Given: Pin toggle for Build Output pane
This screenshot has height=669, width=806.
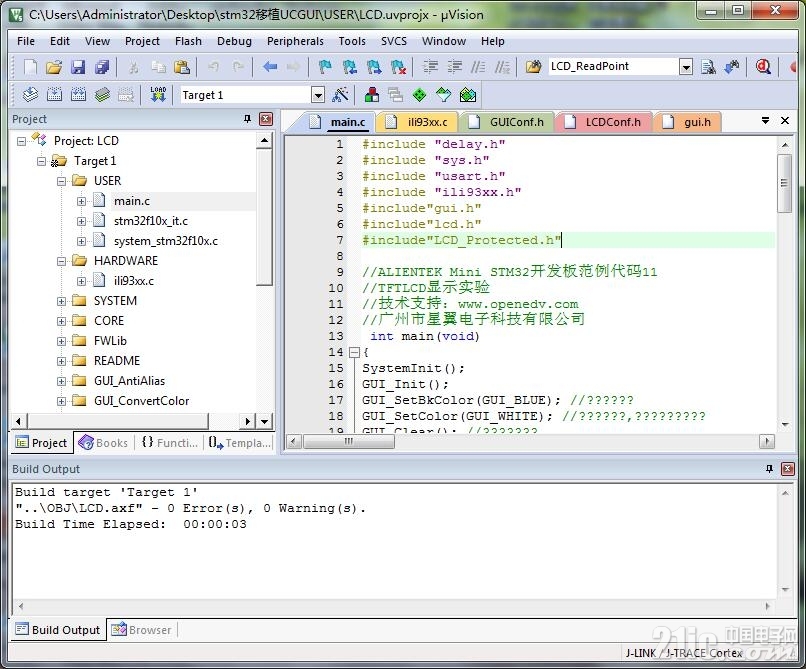Looking at the screenshot, I should click(770, 469).
